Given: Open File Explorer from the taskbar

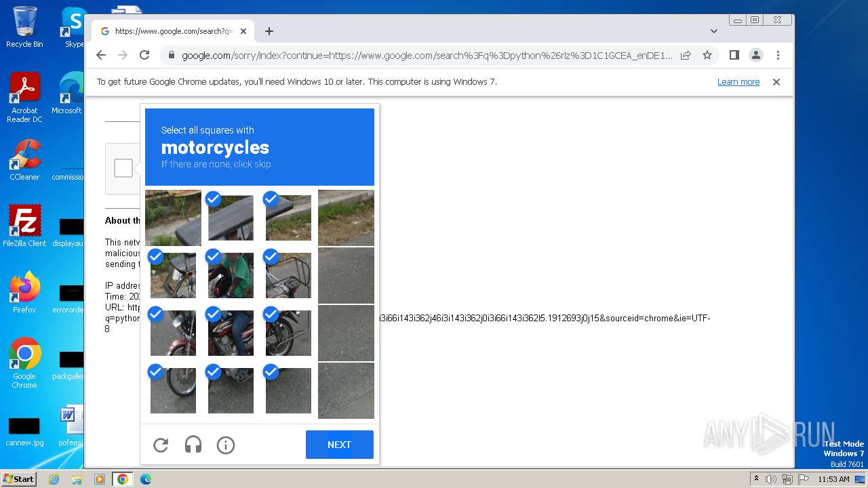Looking at the screenshot, I should pyautogui.click(x=77, y=479).
